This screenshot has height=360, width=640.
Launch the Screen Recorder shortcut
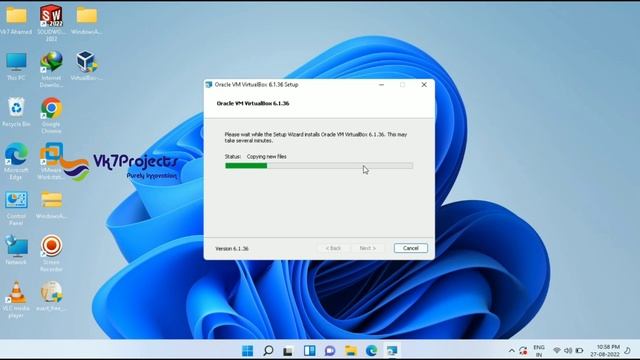(x=51, y=253)
